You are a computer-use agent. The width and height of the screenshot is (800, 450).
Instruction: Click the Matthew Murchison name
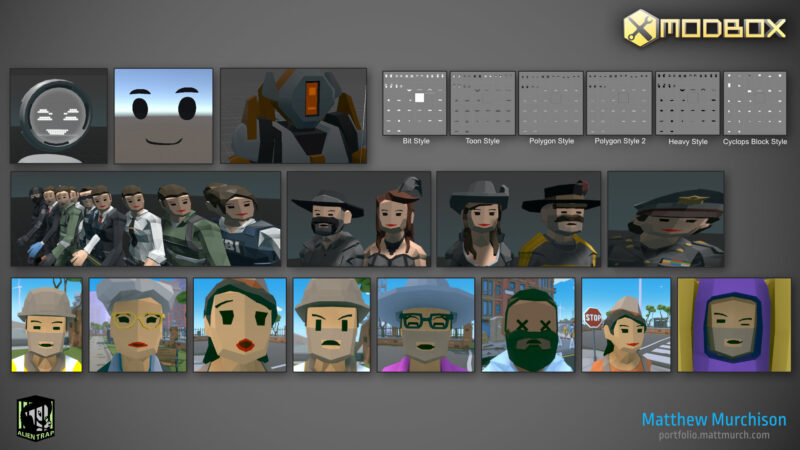tap(714, 419)
